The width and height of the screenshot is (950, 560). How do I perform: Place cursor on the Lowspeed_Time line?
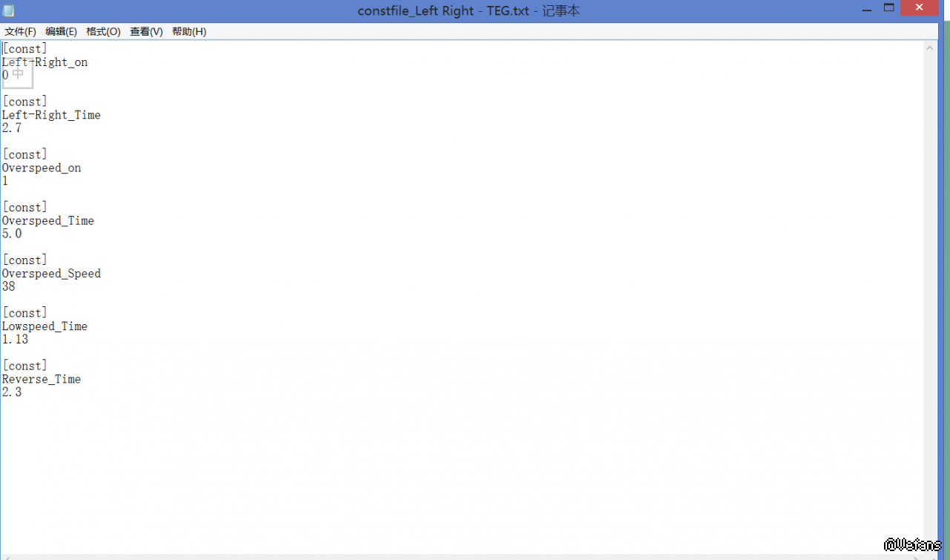44,326
